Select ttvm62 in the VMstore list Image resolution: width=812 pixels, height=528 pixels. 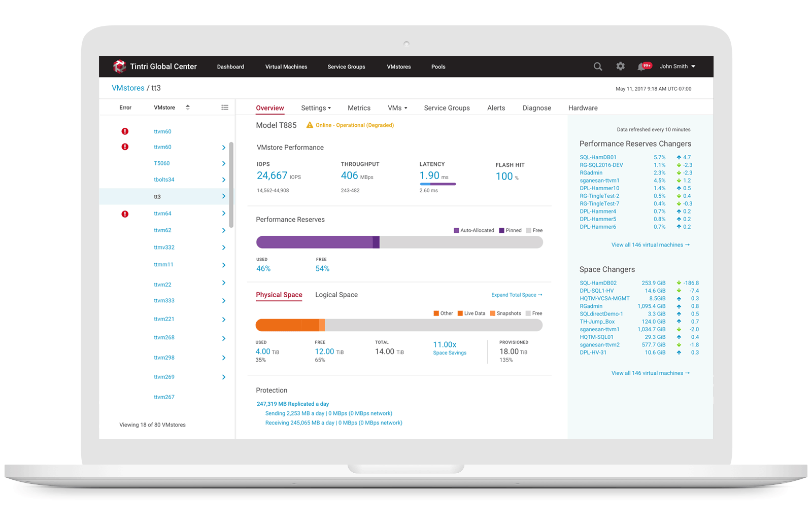pyautogui.click(x=162, y=230)
